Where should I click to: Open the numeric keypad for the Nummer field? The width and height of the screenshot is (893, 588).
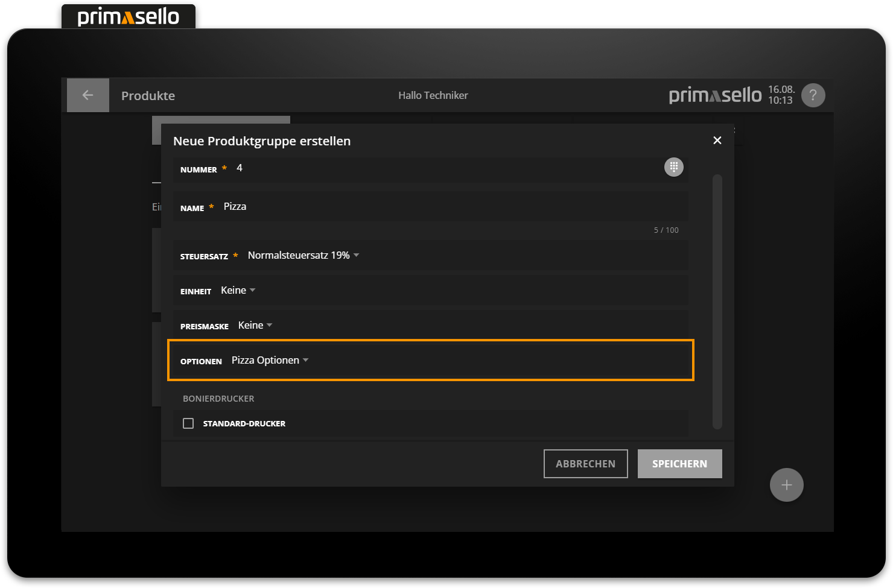674,167
